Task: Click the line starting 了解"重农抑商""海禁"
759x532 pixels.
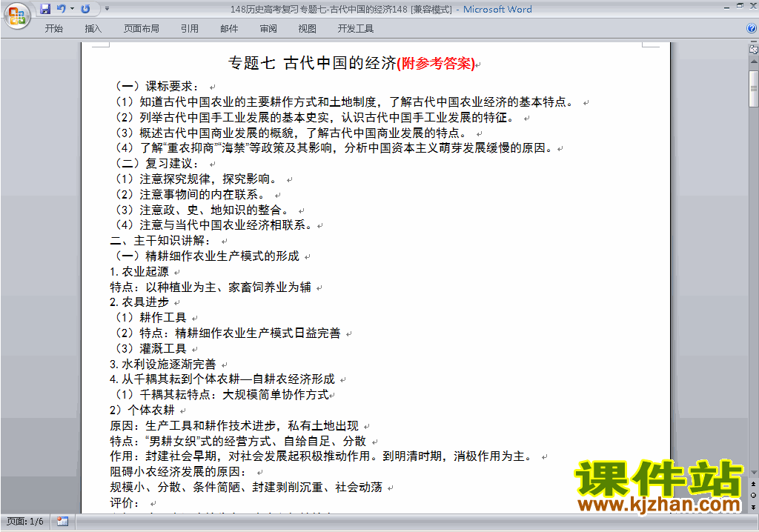Action: pyautogui.click(x=335, y=147)
